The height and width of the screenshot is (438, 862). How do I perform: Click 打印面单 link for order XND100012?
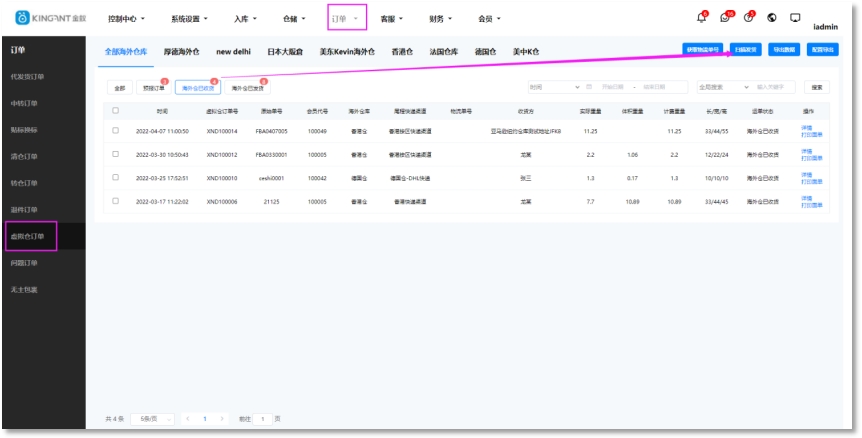pyautogui.click(x=812, y=158)
